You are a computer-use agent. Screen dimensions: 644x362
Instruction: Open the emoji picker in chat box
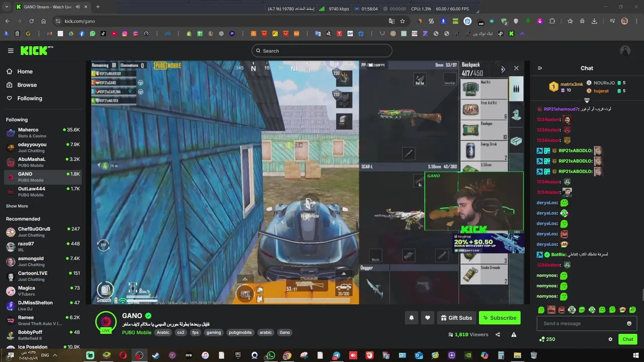pyautogui.click(x=629, y=323)
